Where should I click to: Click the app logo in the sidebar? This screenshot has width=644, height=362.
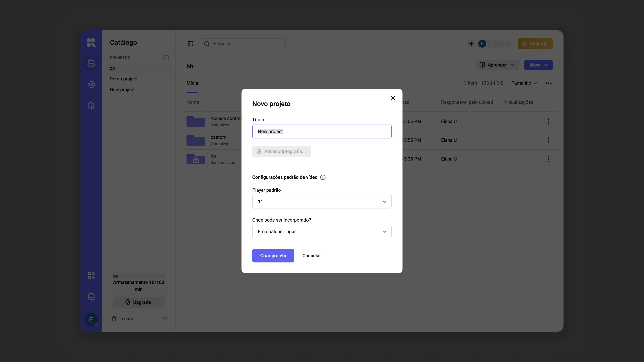tap(91, 42)
